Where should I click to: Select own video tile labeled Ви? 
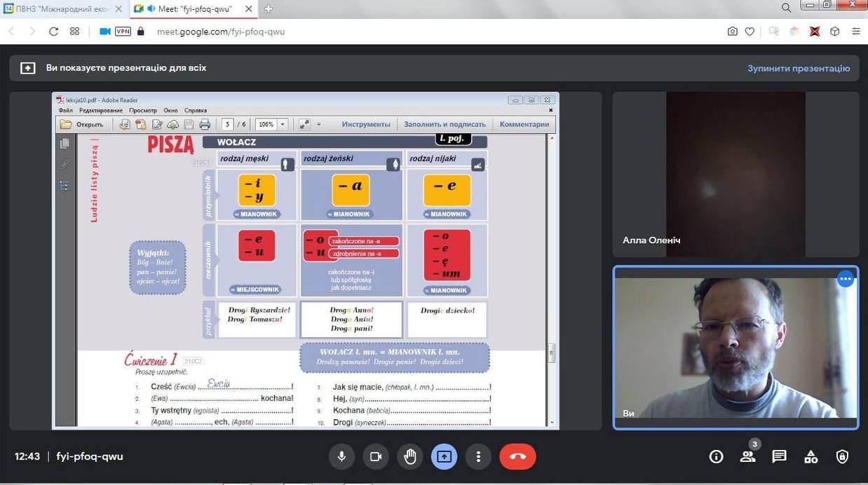point(735,348)
